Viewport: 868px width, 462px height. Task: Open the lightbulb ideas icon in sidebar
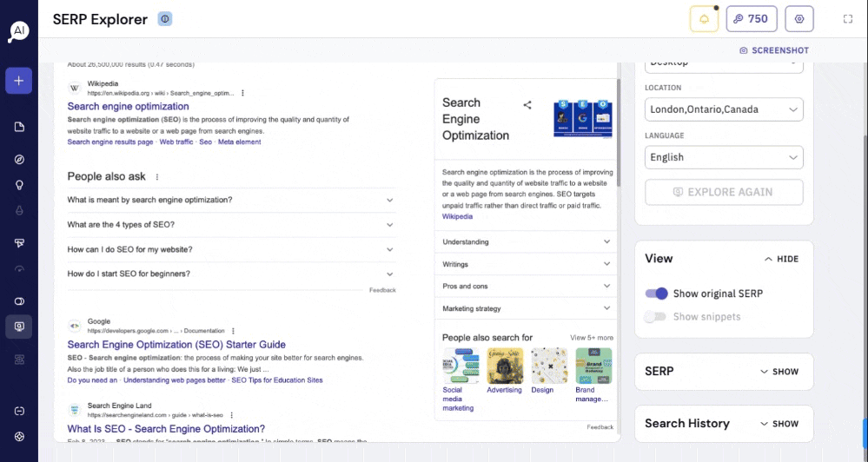(19, 185)
